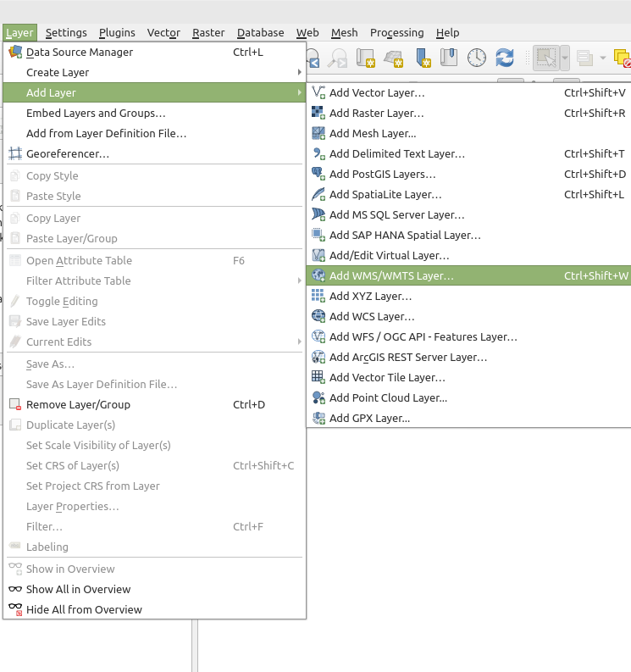631x672 pixels.
Task: Click the New Map View icon
Action: [366, 58]
